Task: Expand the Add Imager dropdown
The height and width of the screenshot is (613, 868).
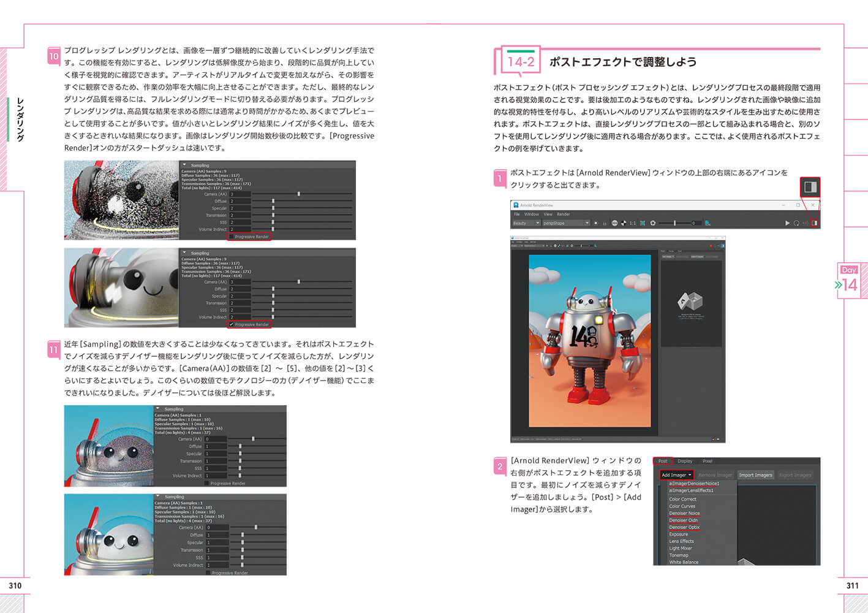Action: (x=676, y=475)
